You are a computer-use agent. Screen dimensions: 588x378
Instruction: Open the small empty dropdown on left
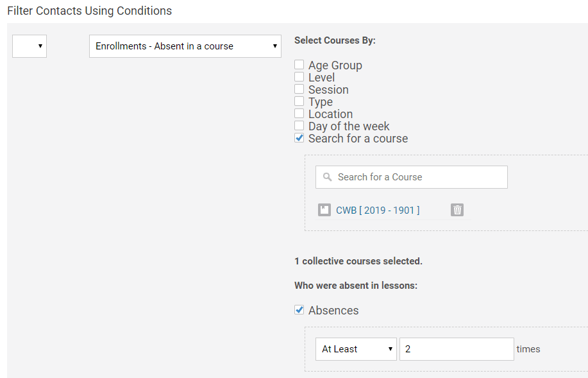pyautogui.click(x=29, y=46)
